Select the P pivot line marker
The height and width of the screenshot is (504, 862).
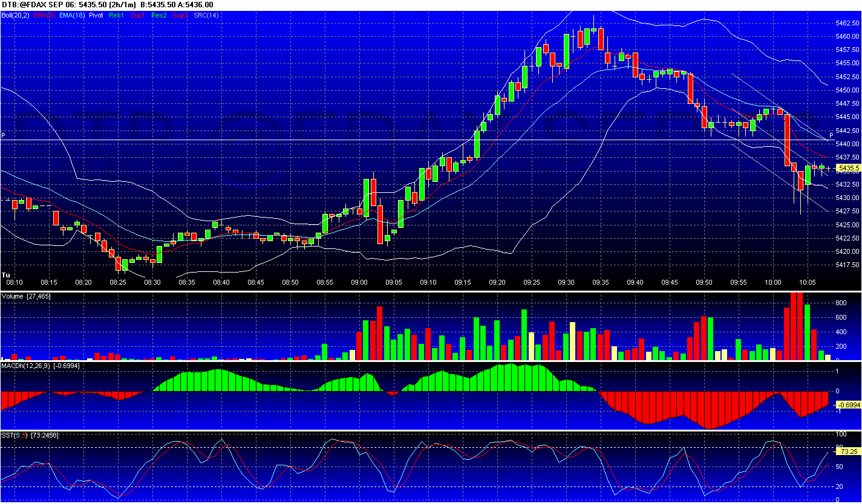point(3,135)
